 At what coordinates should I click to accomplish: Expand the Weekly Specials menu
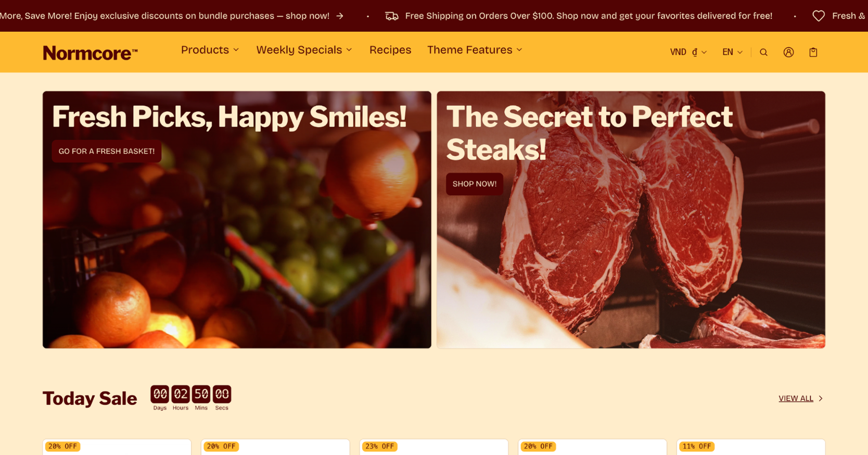pyautogui.click(x=304, y=50)
